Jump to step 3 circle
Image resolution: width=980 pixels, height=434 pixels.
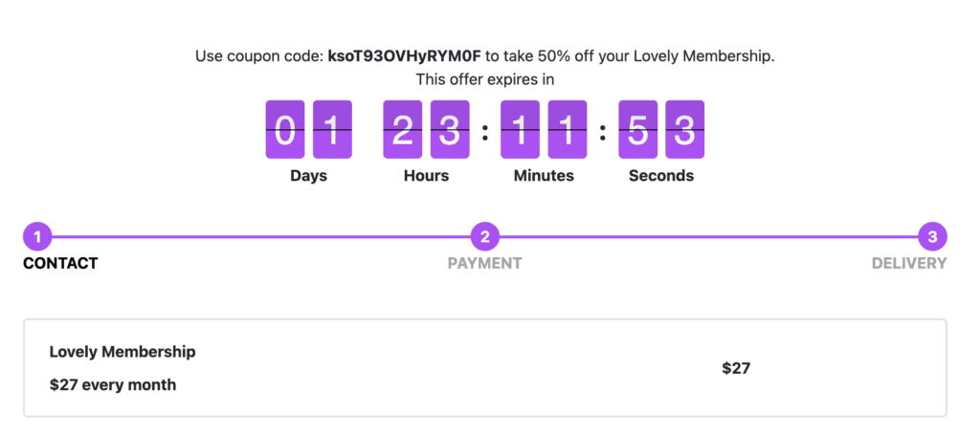pos(932,237)
